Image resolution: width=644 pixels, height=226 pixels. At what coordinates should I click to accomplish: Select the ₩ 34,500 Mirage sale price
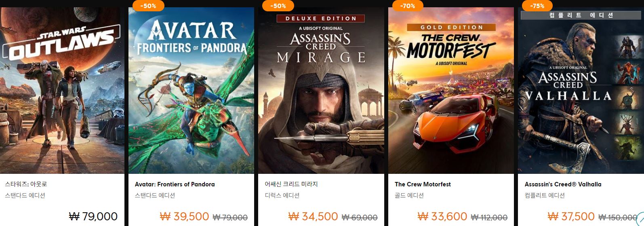pos(314,217)
